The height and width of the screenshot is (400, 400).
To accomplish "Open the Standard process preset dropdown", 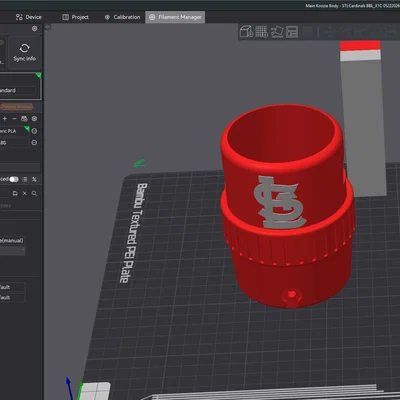I will [18, 90].
